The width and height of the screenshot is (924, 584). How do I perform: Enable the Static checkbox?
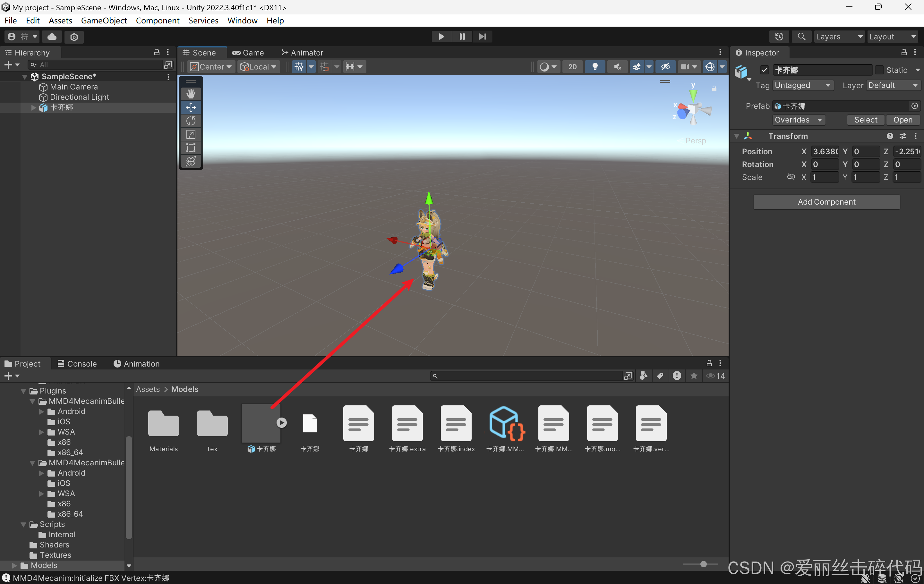(x=879, y=70)
